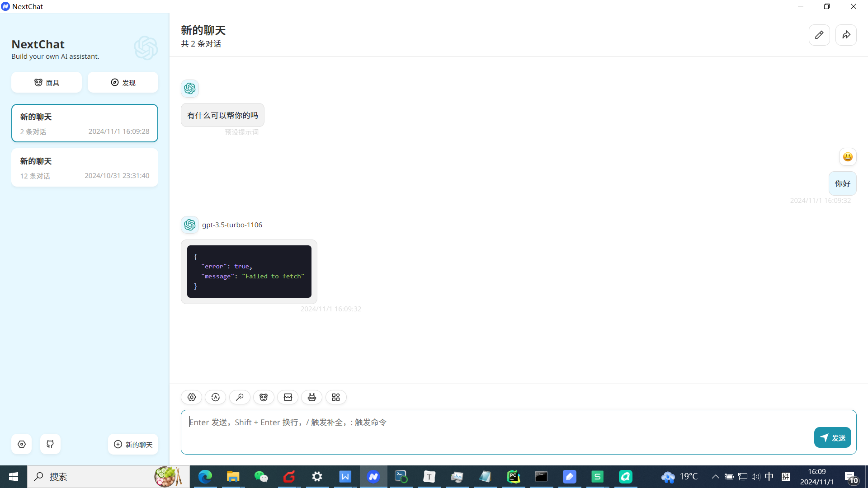Open plugins grid icon
The height and width of the screenshot is (488, 868).
336,397
